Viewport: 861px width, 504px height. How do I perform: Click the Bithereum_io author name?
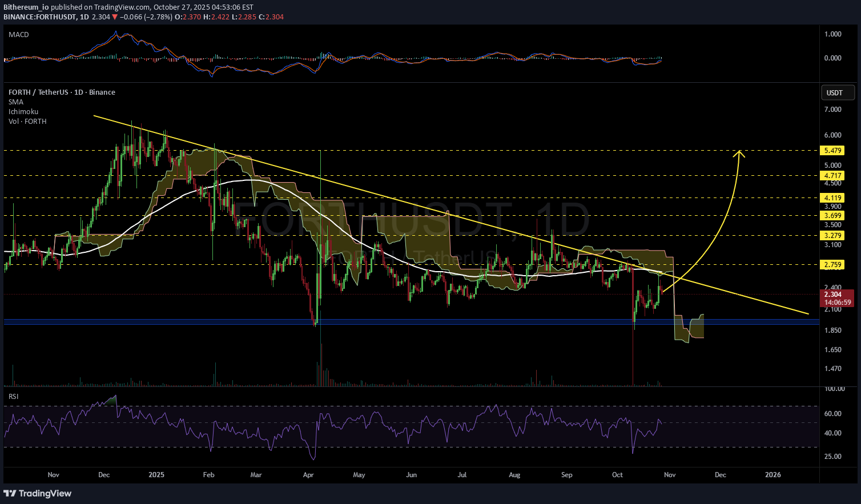coord(26,7)
